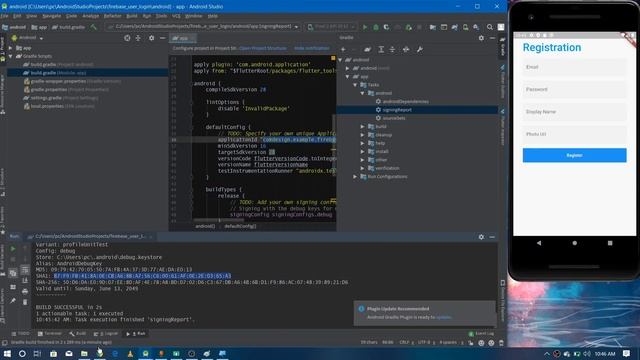Expand all in Gradle panel toolbar

381,49
